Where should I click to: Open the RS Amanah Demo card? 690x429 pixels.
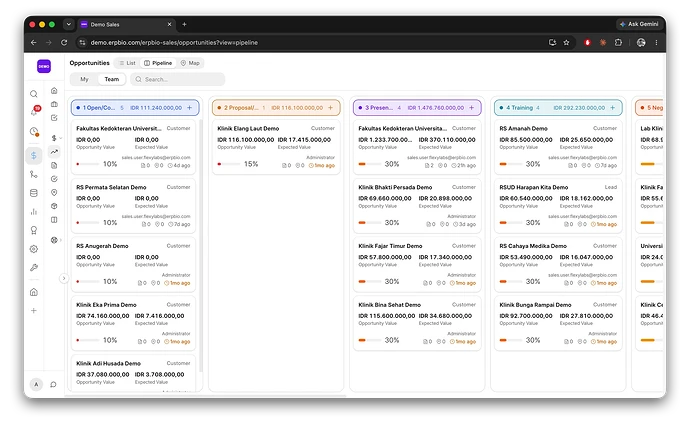click(558, 147)
